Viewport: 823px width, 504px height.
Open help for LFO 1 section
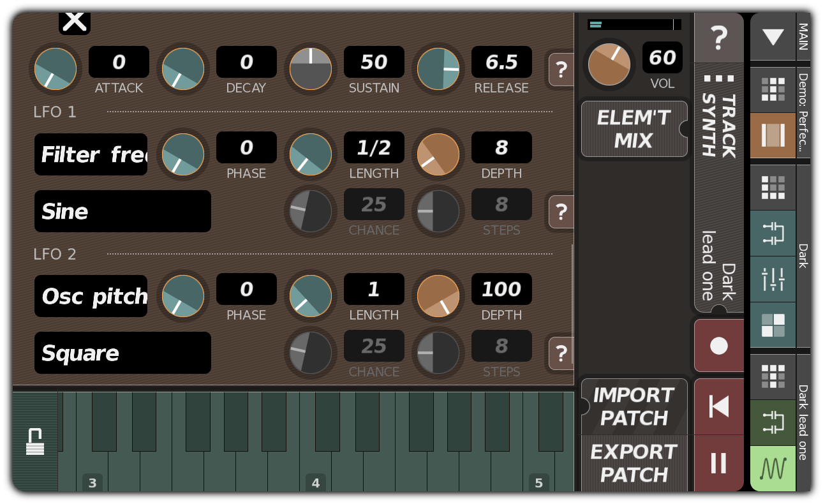click(x=561, y=212)
